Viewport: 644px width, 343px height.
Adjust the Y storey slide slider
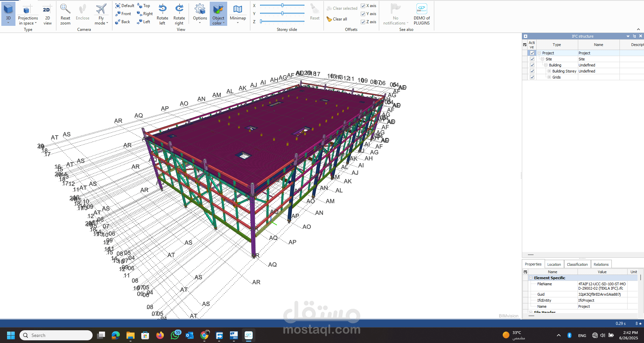[x=282, y=13]
